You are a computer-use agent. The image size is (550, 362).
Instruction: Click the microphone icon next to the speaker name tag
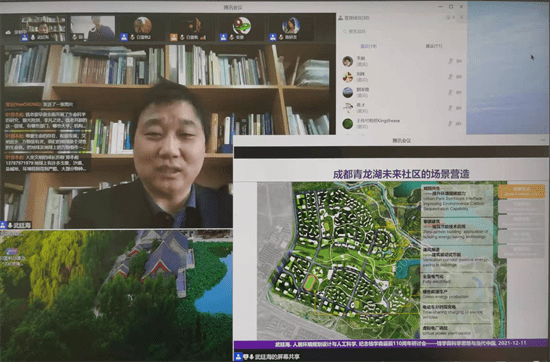[10, 225]
